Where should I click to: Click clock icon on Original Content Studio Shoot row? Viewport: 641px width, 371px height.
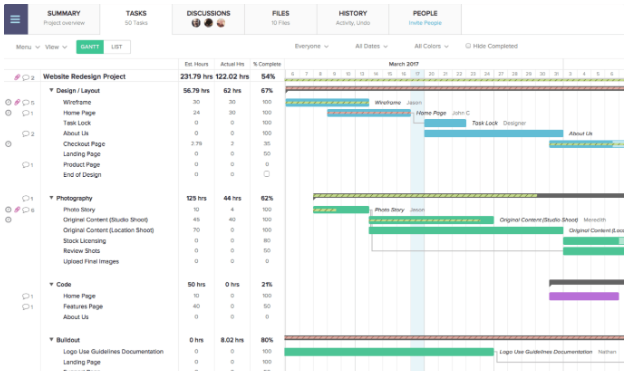click(x=8, y=220)
